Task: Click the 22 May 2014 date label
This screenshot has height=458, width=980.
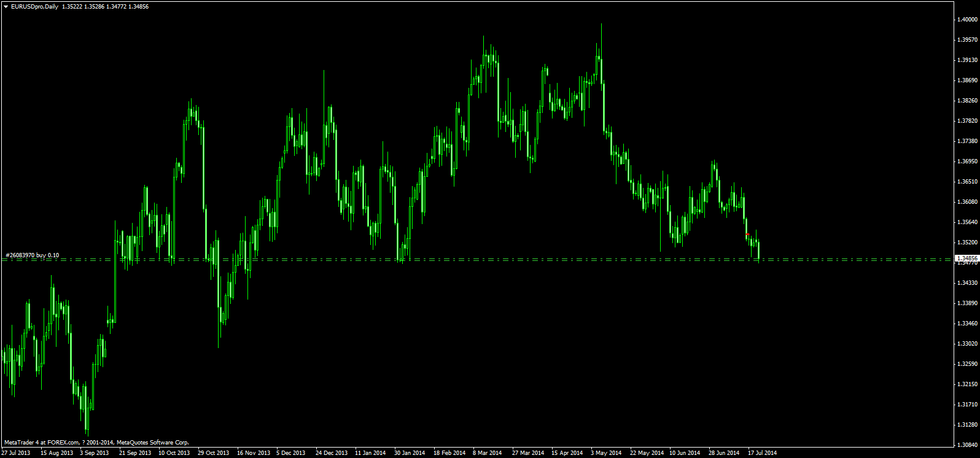Action: [647, 453]
